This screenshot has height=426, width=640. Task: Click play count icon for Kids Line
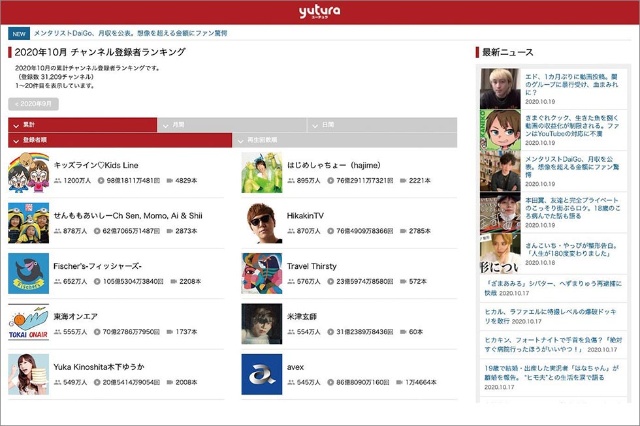tap(101, 180)
